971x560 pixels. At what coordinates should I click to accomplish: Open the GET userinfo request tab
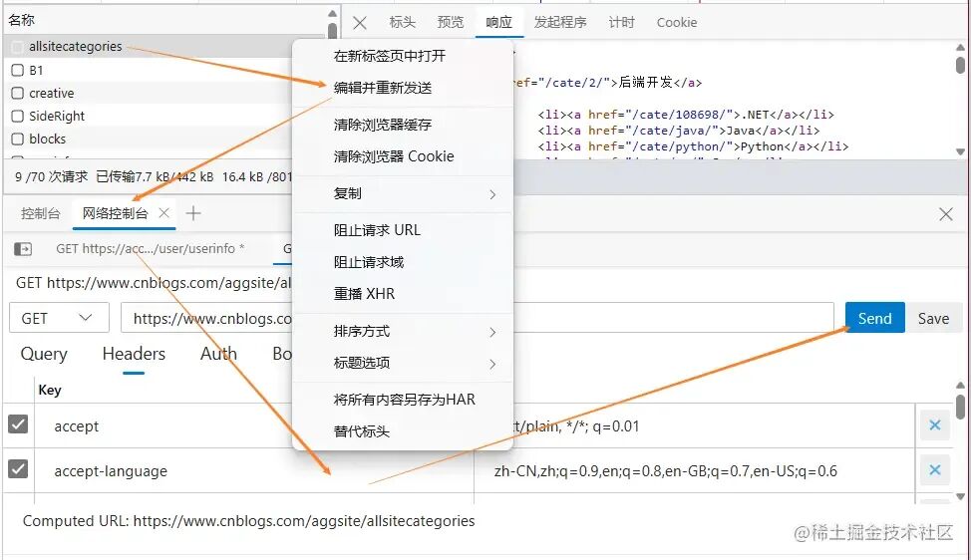click(151, 249)
